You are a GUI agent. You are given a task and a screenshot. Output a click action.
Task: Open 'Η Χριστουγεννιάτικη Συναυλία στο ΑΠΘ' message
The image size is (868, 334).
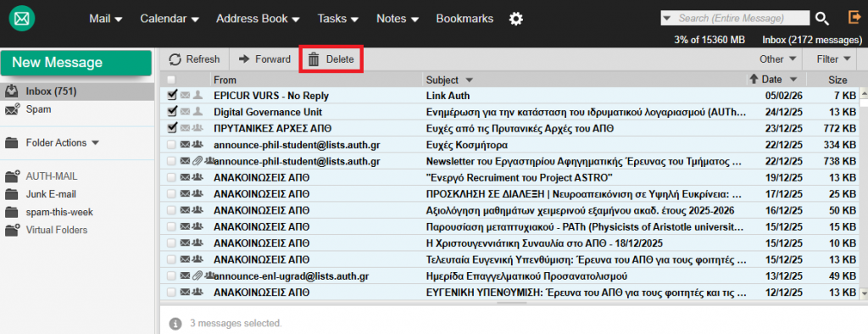(544, 243)
